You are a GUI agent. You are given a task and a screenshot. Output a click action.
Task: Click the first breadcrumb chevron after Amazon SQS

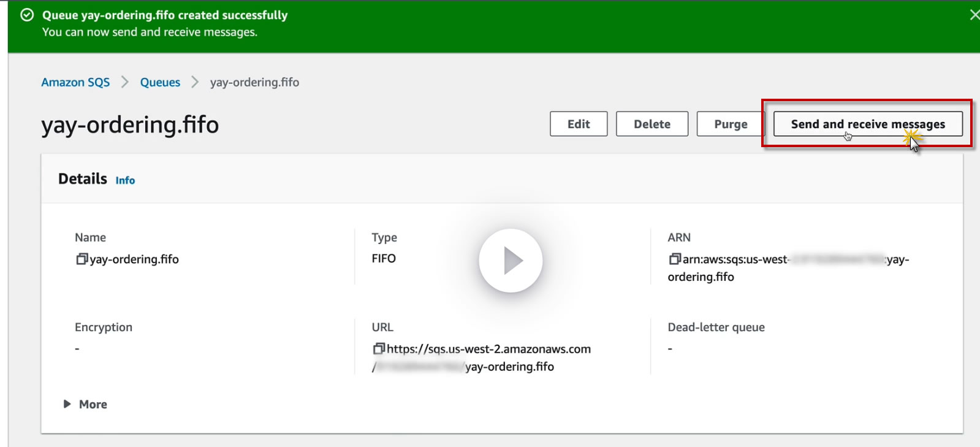pos(125,82)
